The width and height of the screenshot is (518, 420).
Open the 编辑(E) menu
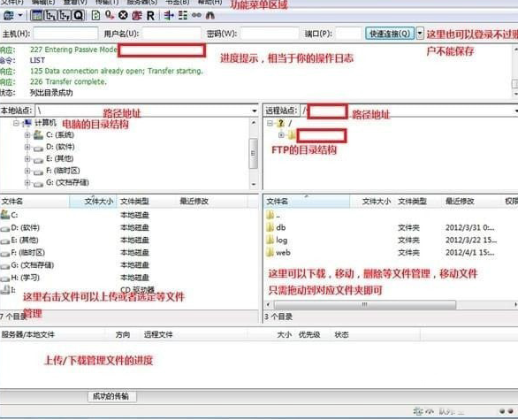(x=43, y=2)
